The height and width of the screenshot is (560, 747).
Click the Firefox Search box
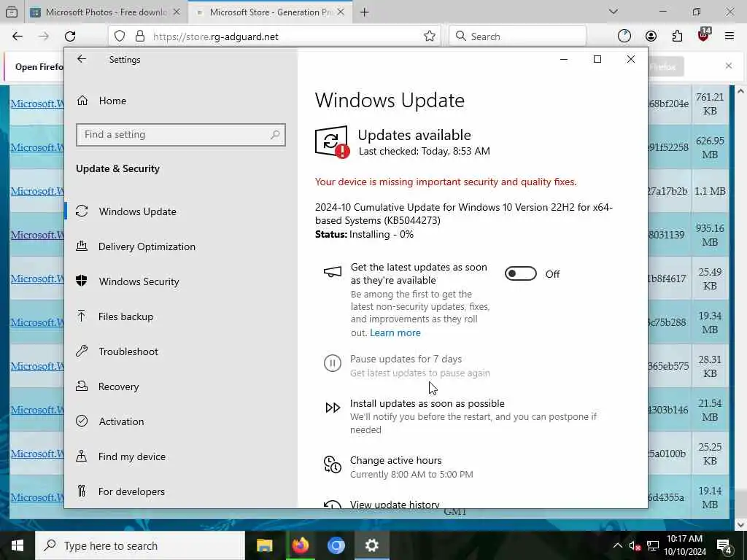point(517,36)
